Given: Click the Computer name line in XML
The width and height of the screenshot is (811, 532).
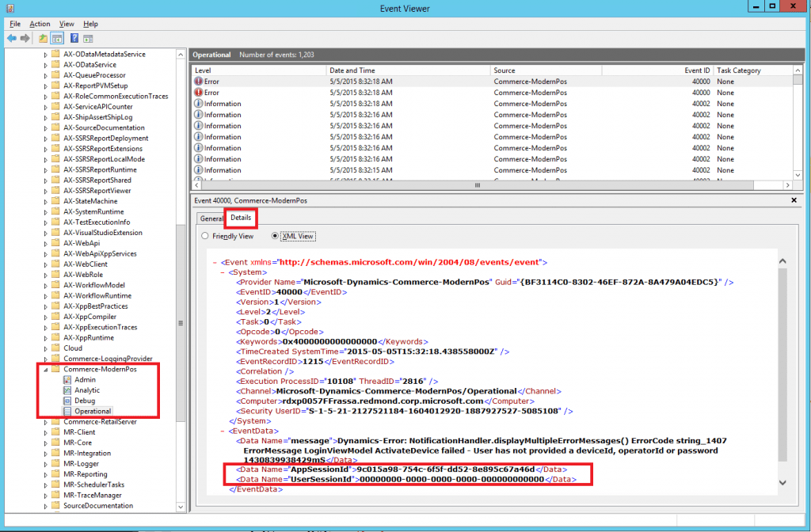Looking at the screenshot, I should pyautogui.click(x=386, y=401).
